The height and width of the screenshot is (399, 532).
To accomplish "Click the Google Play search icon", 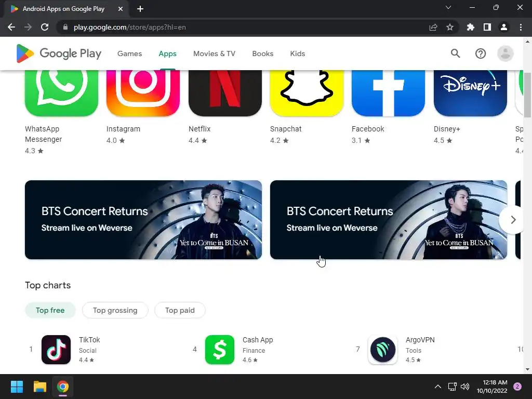I will [455, 54].
